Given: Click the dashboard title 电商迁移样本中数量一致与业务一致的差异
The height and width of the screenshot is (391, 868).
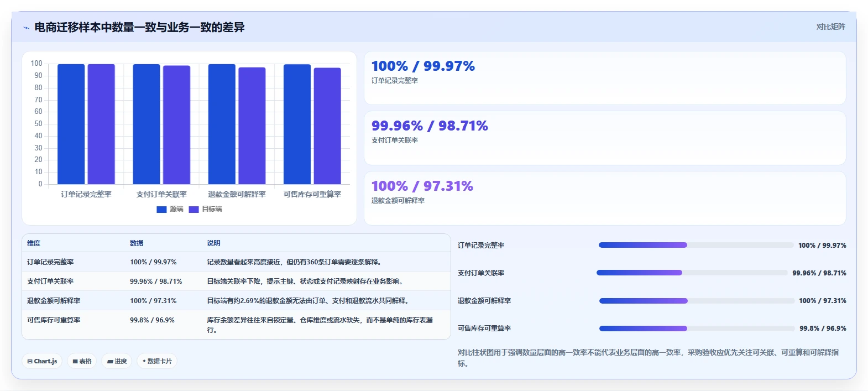Looking at the screenshot, I should pyautogui.click(x=139, y=27).
